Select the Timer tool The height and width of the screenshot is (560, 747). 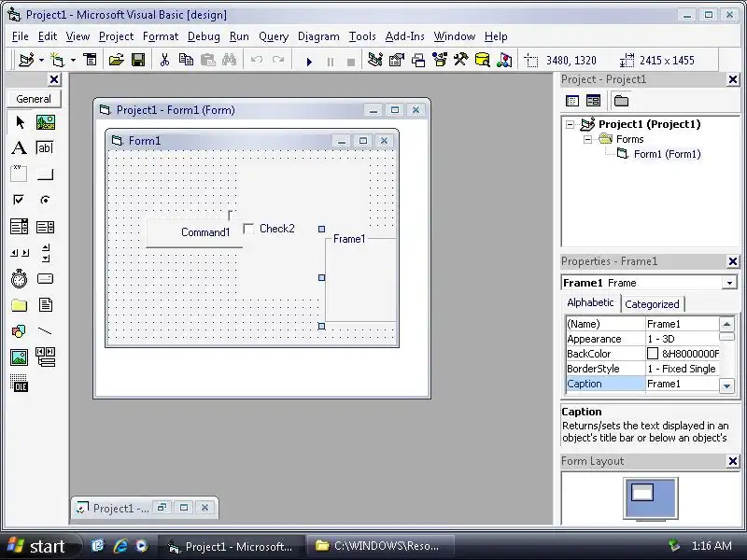[x=20, y=278]
